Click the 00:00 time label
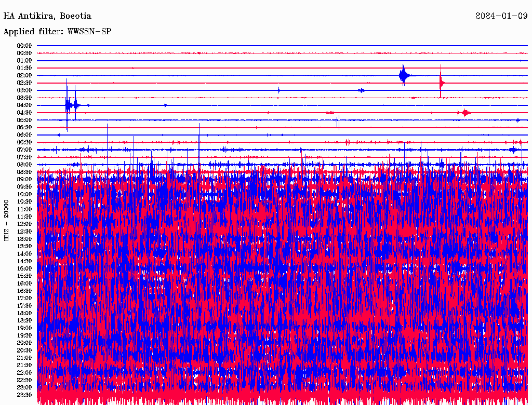 (x=24, y=46)
